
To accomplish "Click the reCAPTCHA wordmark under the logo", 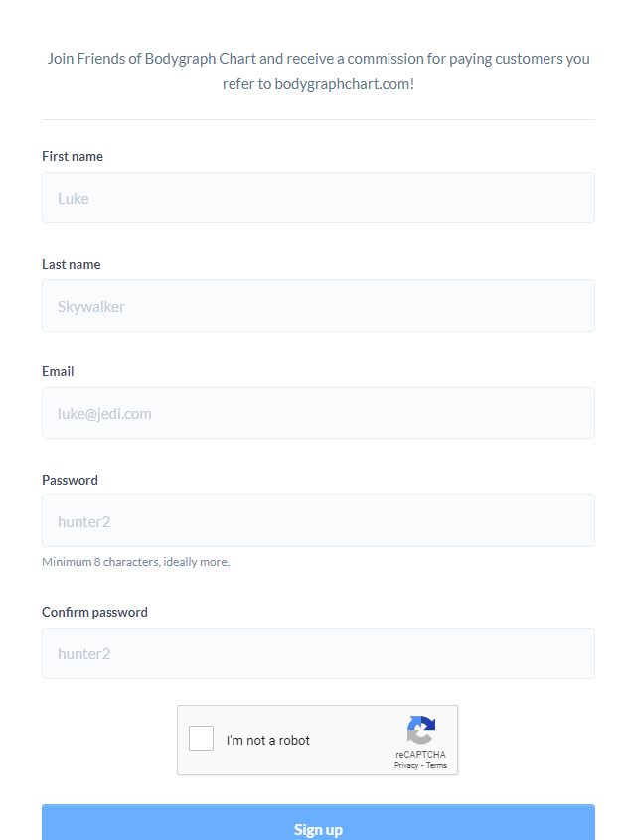I will point(421,755).
